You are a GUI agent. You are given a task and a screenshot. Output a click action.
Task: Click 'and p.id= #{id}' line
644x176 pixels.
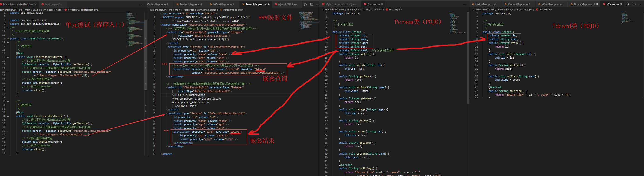coord(186,106)
